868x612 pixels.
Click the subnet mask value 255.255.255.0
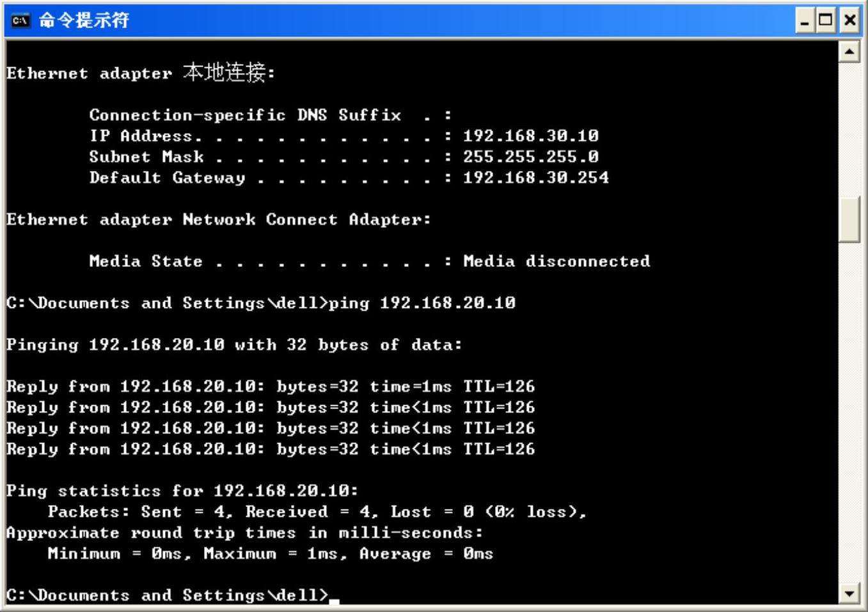click(530, 157)
